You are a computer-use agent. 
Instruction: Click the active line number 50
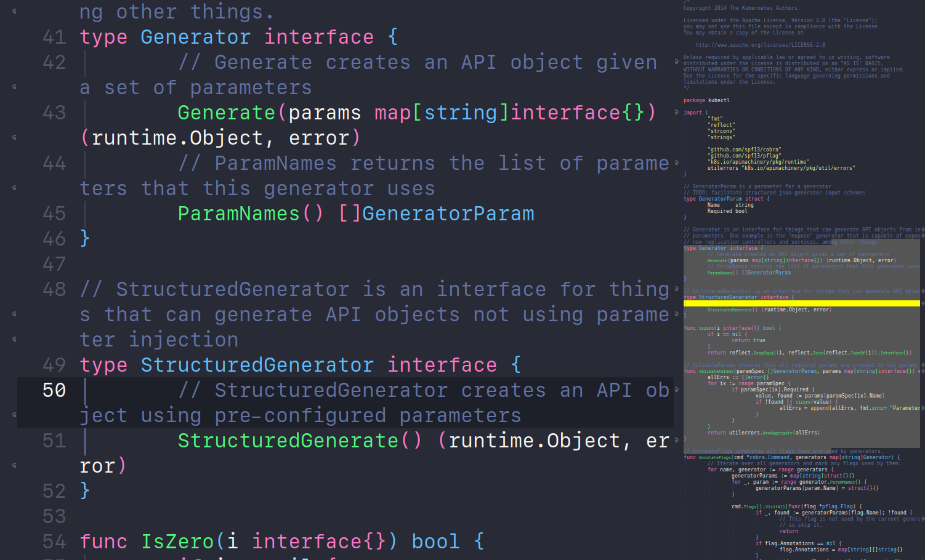tap(54, 390)
